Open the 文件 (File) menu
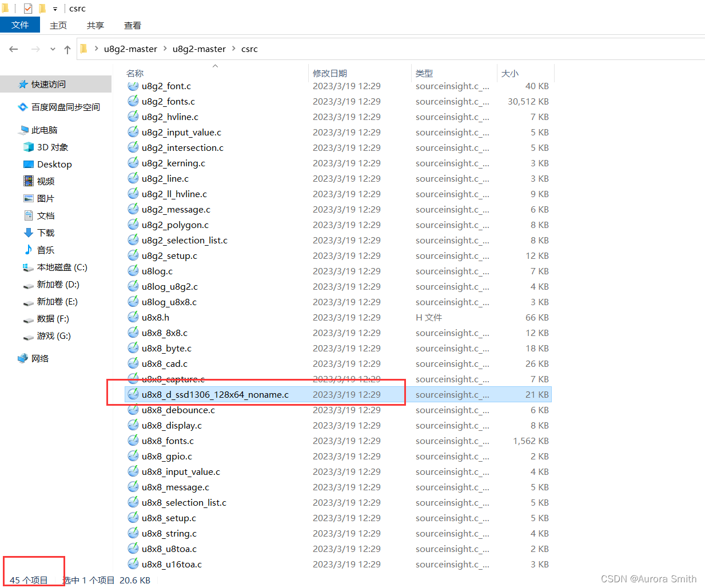Image resolution: width=705 pixels, height=588 pixels. [x=20, y=25]
